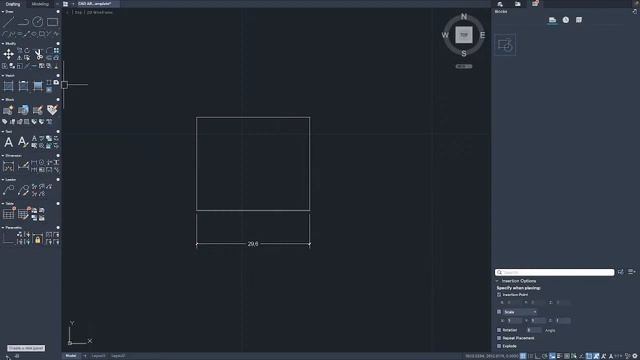Switch to the Modeling workspace tab
Image resolution: width=640 pixels, height=360 pixels.
coord(40,4)
